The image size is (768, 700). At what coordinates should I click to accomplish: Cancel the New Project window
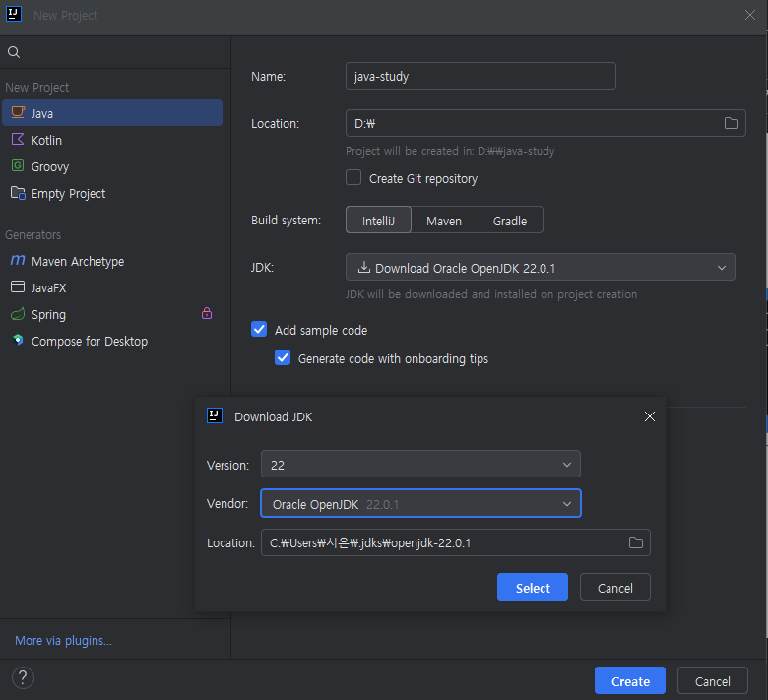[x=713, y=680]
